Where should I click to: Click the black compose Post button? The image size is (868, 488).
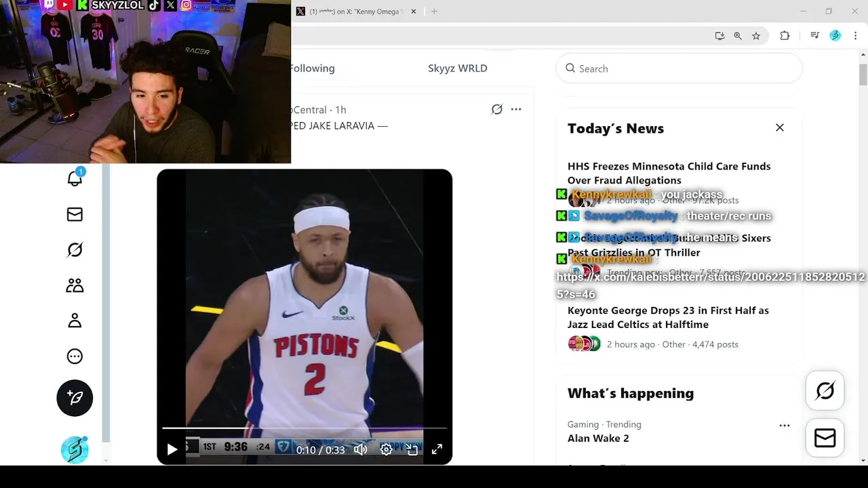[75, 398]
